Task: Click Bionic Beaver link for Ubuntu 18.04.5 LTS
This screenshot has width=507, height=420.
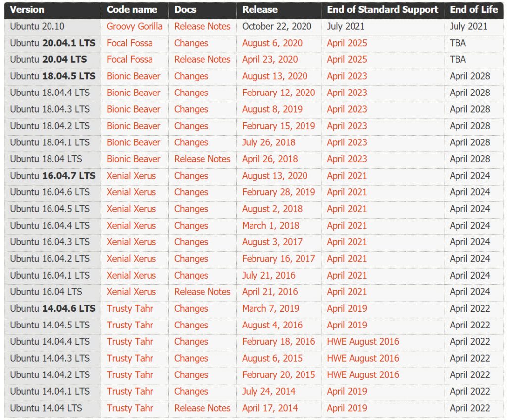Action: [x=134, y=76]
